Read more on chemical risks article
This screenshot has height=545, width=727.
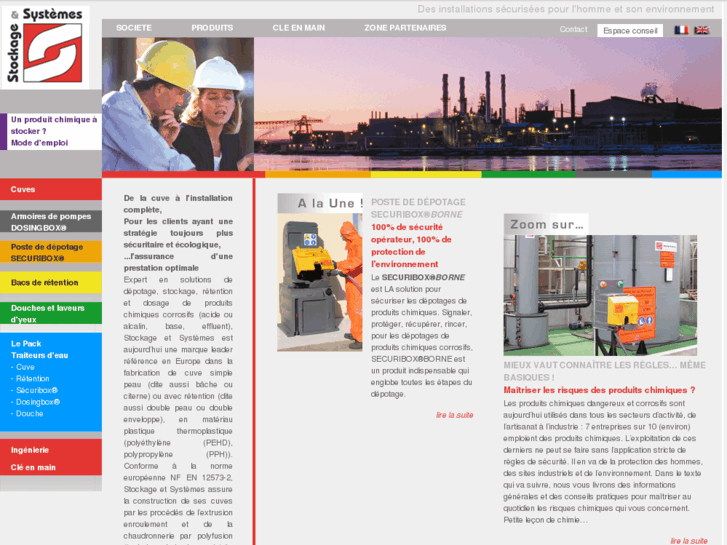coord(689,541)
